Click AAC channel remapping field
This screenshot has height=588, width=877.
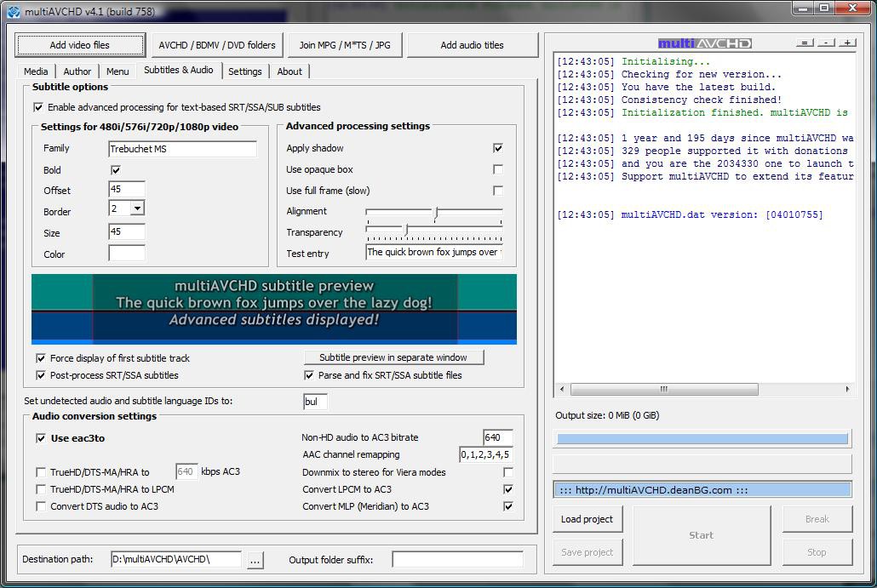click(x=486, y=454)
